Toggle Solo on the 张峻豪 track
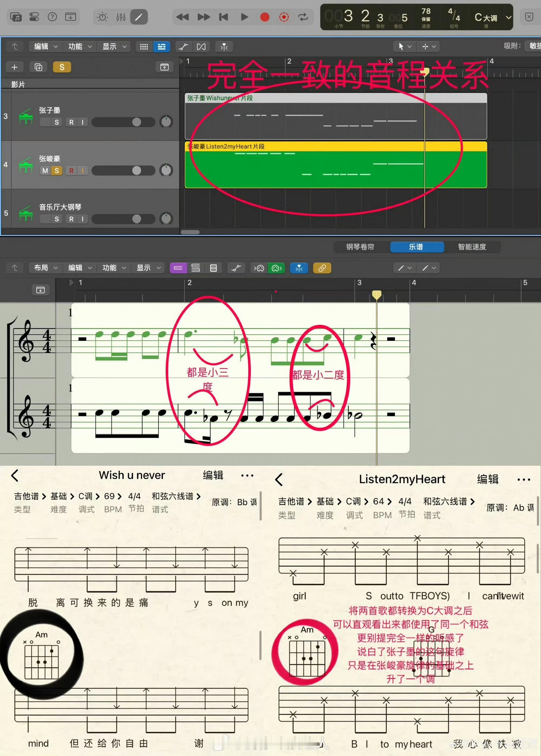The height and width of the screenshot is (756, 541). pos(57,171)
